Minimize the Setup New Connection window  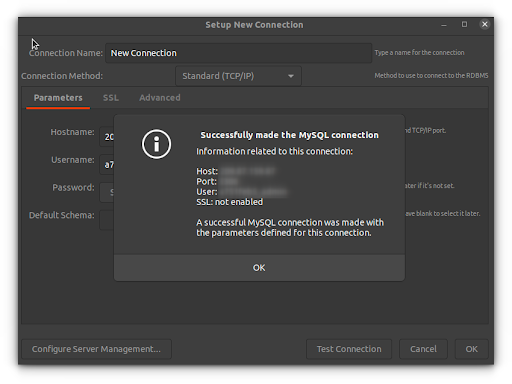[x=444, y=25]
